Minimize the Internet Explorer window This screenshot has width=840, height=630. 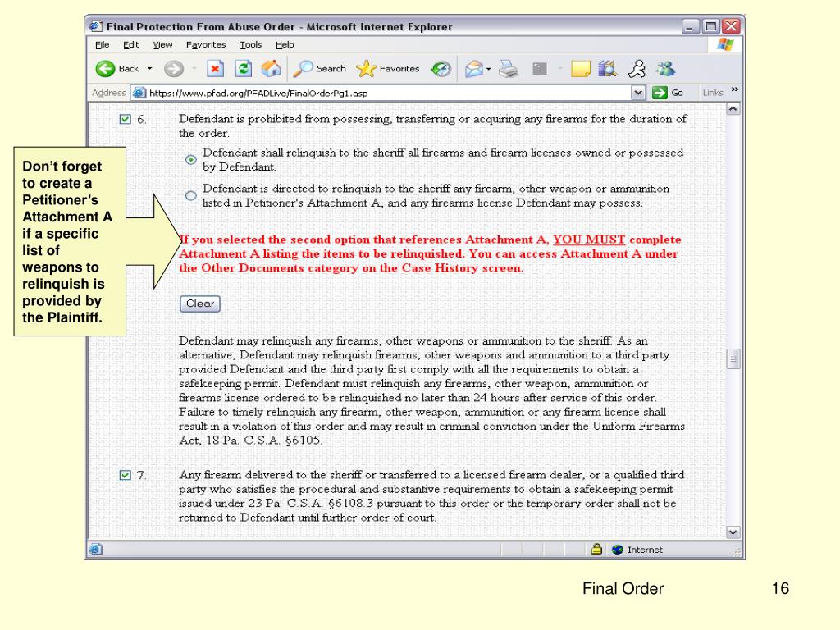pyautogui.click(x=691, y=26)
